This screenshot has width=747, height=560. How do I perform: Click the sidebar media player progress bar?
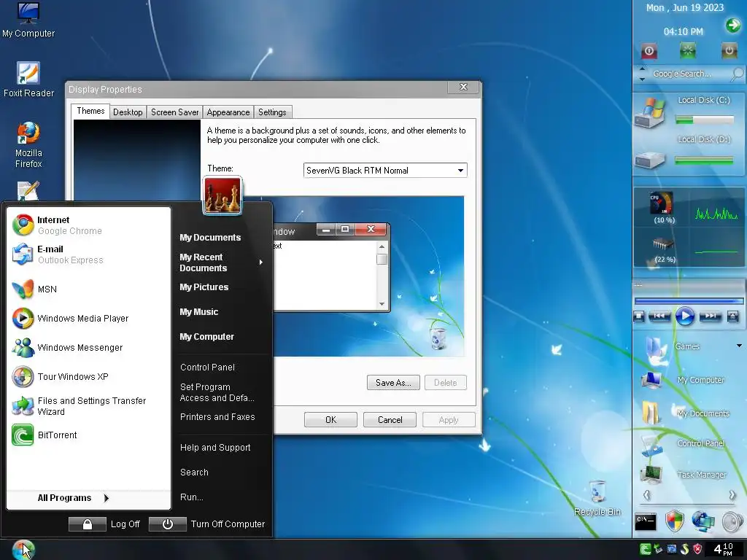pyautogui.click(x=689, y=301)
